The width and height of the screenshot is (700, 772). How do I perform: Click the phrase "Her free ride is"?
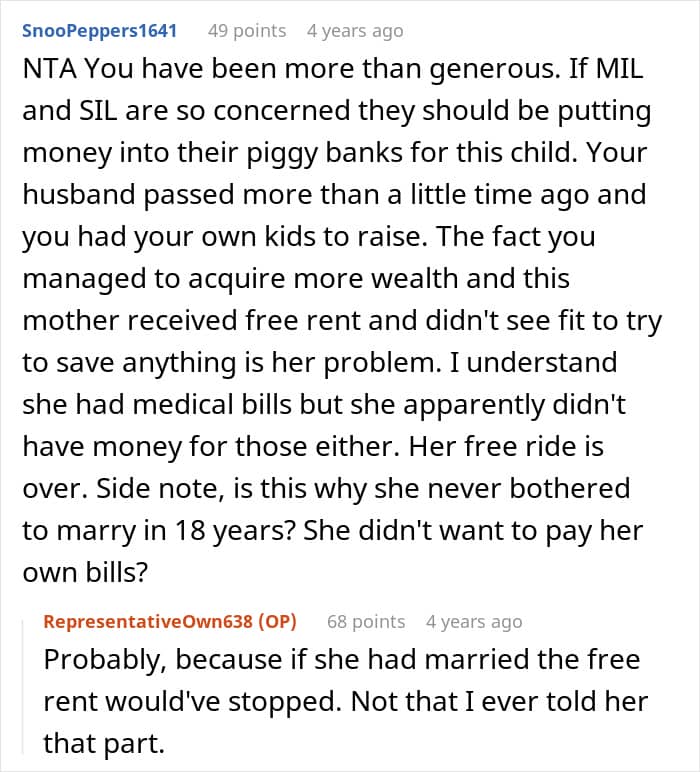(x=506, y=447)
